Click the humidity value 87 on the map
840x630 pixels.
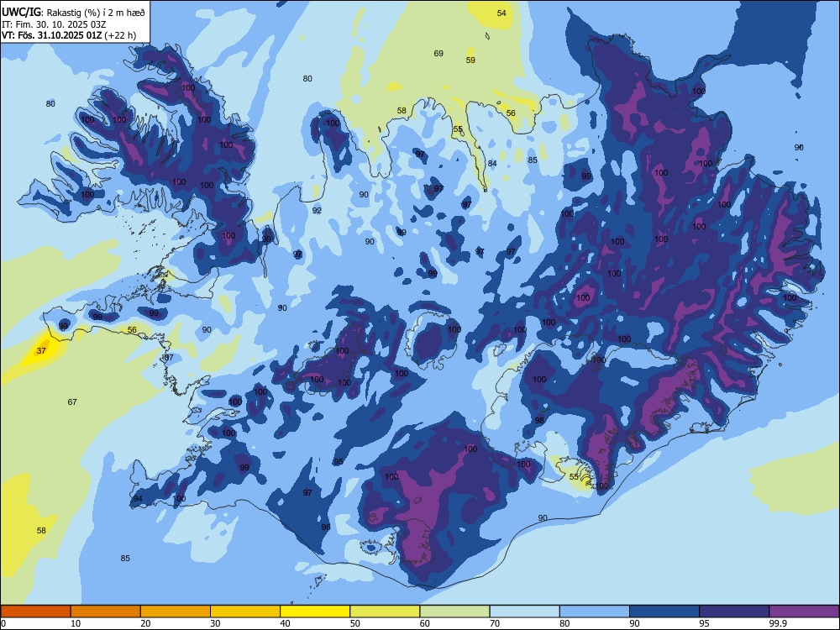tap(169, 357)
